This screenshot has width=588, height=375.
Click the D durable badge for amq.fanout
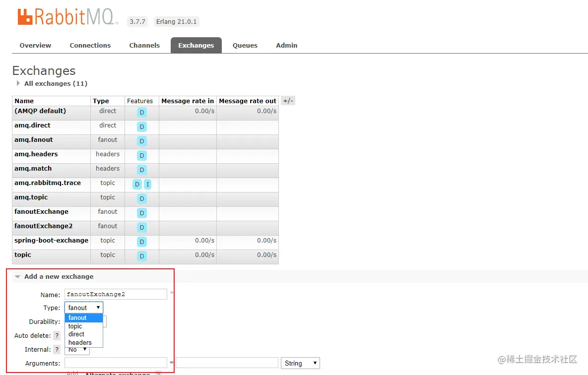(142, 141)
